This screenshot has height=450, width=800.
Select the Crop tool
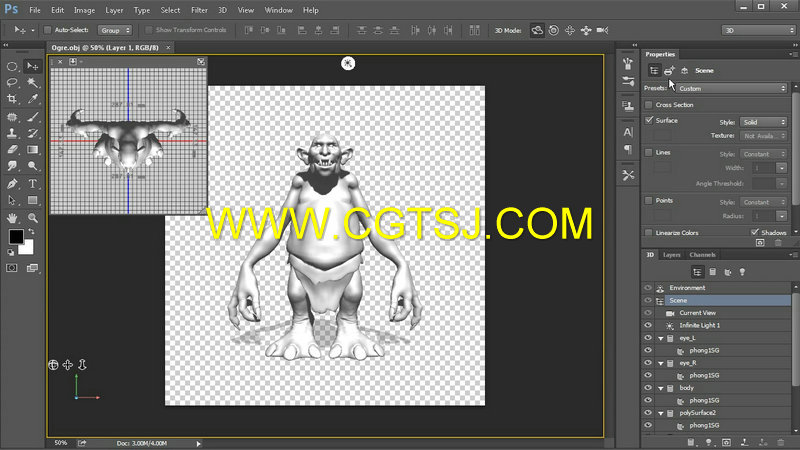coord(12,99)
